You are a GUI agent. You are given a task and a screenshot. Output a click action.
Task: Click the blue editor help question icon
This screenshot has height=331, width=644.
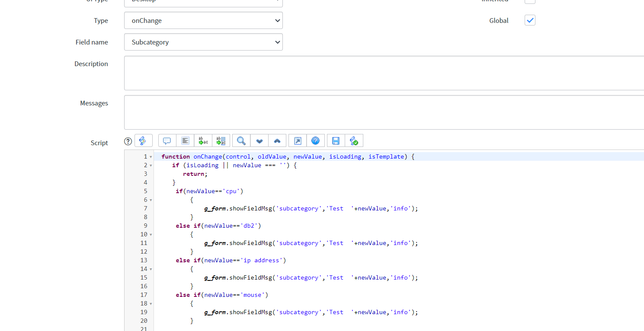click(315, 141)
